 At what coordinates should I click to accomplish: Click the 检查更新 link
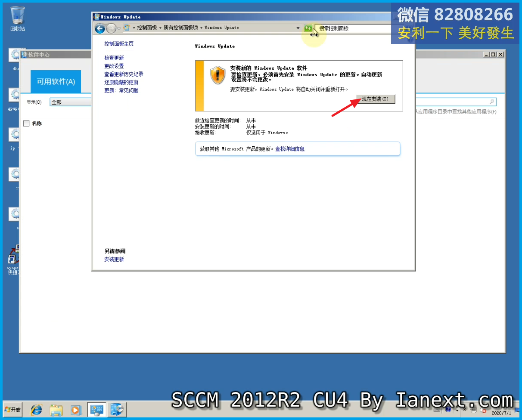[x=114, y=58]
